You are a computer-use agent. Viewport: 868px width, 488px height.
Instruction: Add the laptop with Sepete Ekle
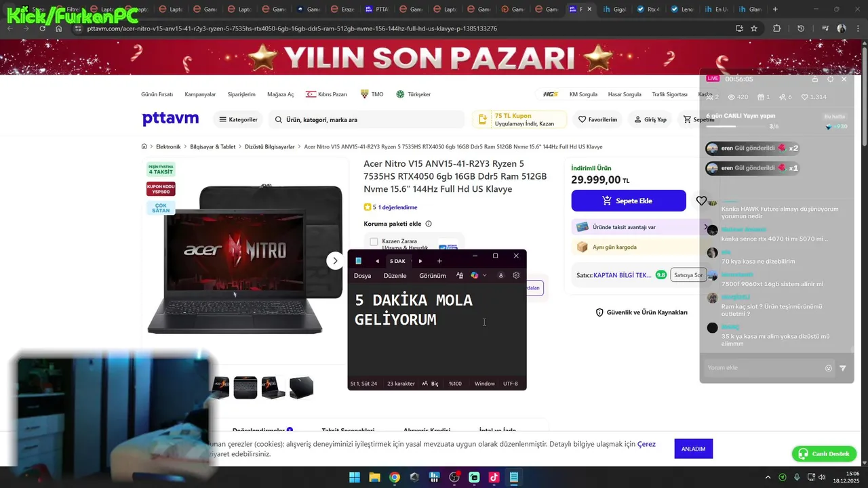(x=629, y=201)
